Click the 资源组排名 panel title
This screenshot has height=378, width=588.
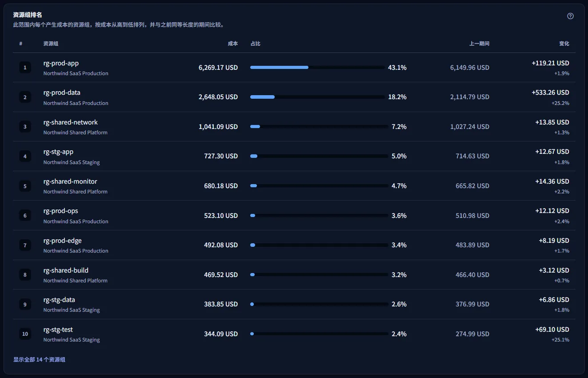(x=28, y=15)
